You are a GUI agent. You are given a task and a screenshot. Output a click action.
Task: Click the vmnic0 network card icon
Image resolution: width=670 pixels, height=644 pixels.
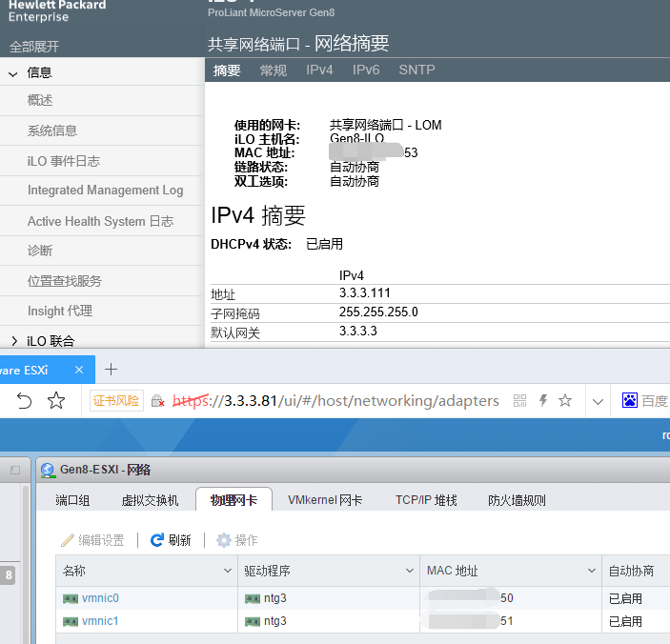[x=71, y=598]
